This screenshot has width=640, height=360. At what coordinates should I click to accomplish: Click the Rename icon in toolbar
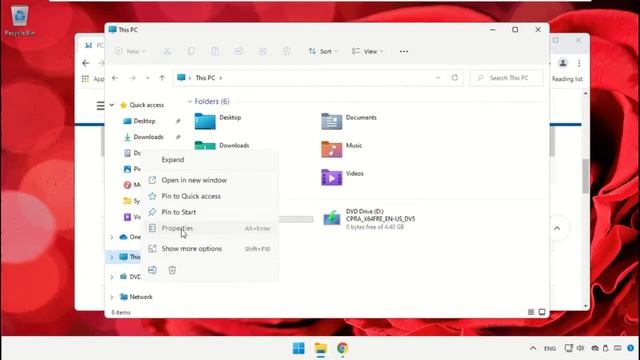coord(239,51)
